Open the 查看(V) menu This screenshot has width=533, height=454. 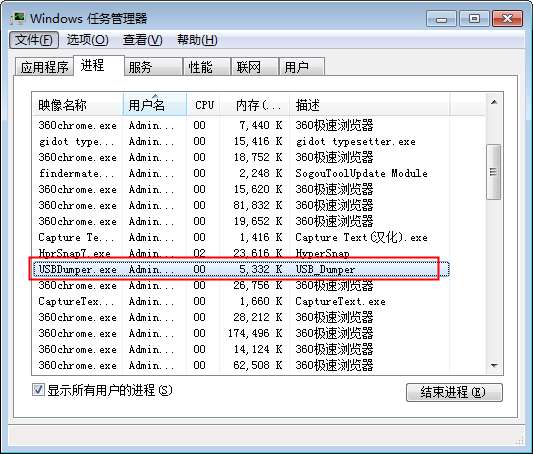pos(142,40)
